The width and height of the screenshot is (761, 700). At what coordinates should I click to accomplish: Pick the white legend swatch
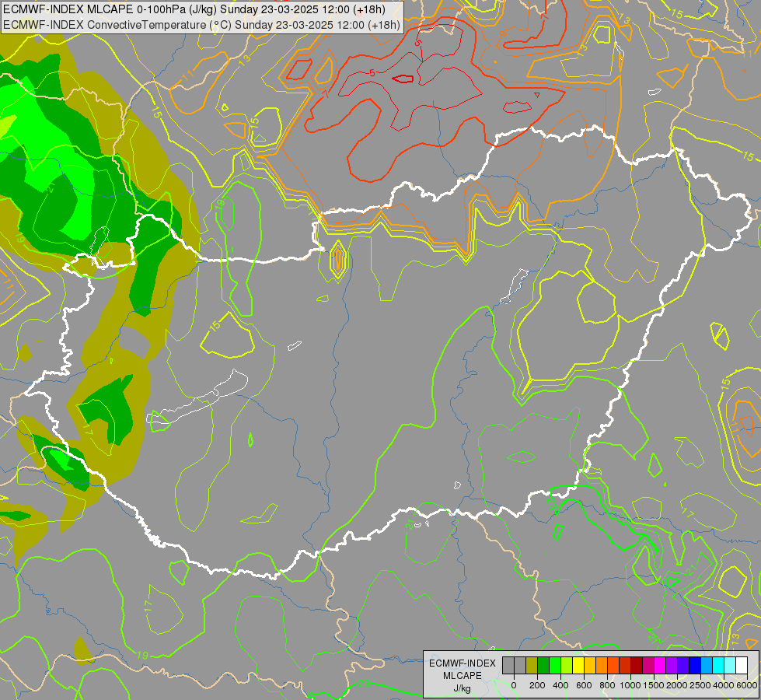[x=742, y=665]
